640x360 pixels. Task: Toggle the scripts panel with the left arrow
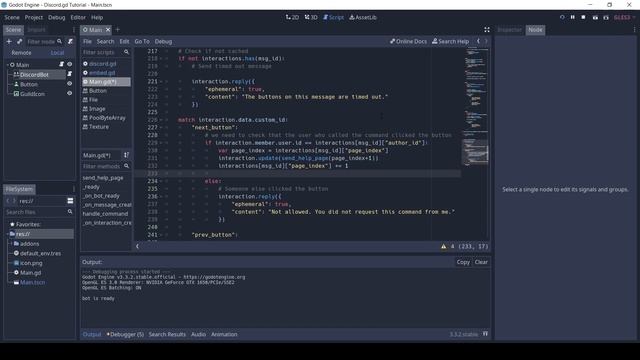tap(138, 246)
